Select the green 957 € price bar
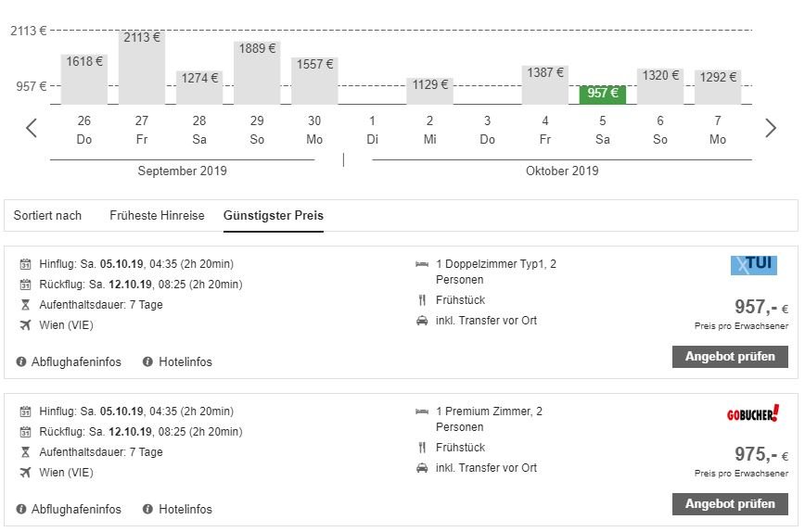 (x=603, y=95)
